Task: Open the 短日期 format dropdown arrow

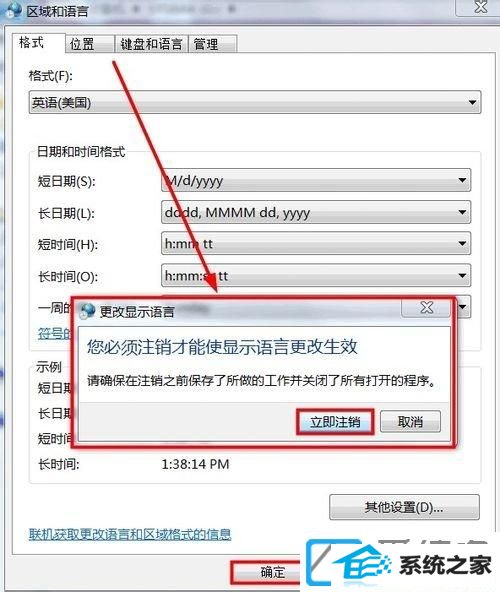Action: [x=462, y=180]
